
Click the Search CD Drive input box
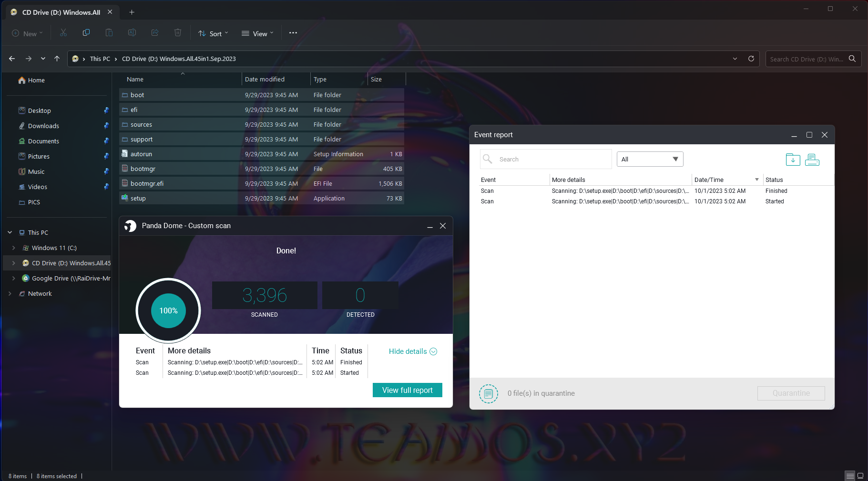(806, 59)
